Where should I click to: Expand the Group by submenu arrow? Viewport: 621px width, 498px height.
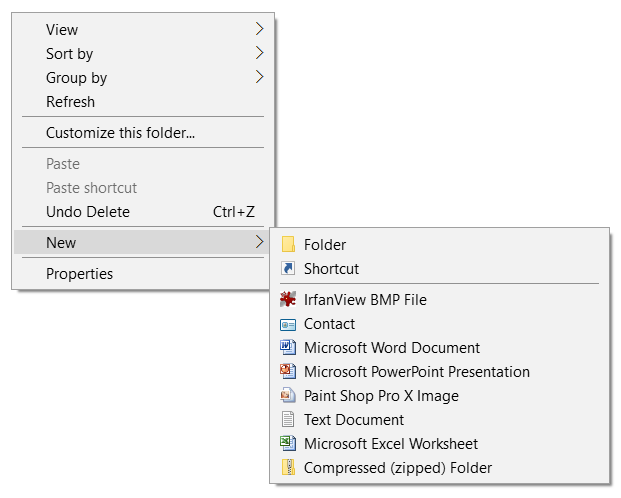click(259, 77)
